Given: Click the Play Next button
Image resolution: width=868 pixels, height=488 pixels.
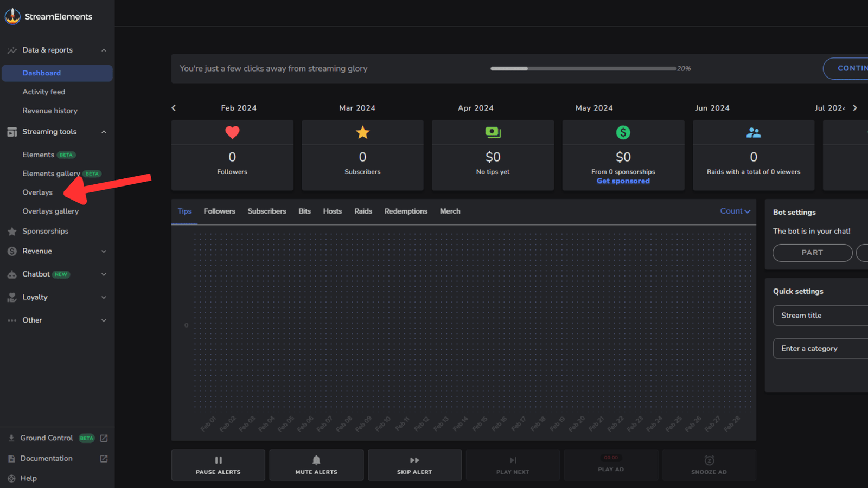Looking at the screenshot, I should [513, 465].
